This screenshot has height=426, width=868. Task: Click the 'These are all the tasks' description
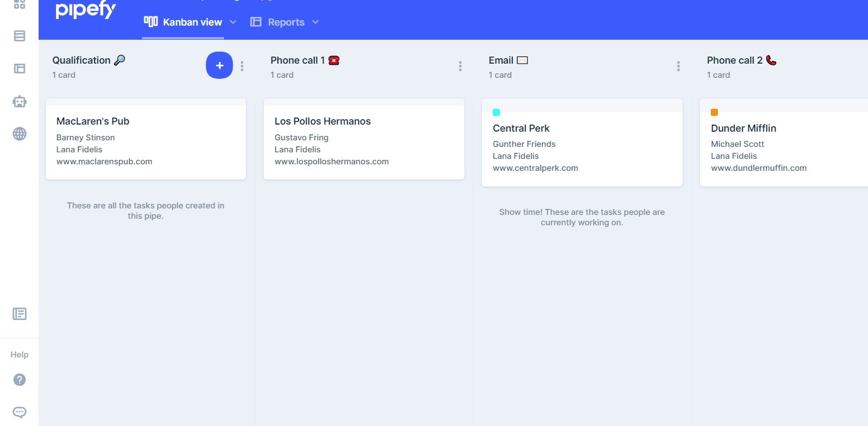[x=146, y=211]
